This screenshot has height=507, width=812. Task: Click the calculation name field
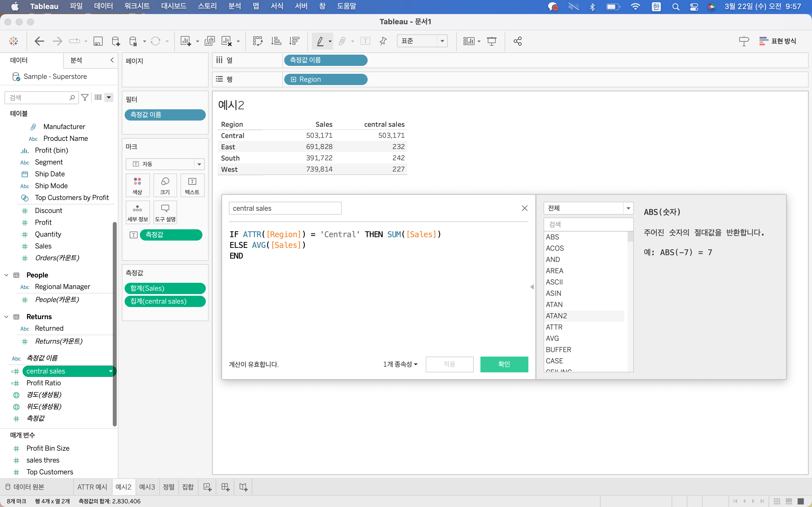(285, 208)
